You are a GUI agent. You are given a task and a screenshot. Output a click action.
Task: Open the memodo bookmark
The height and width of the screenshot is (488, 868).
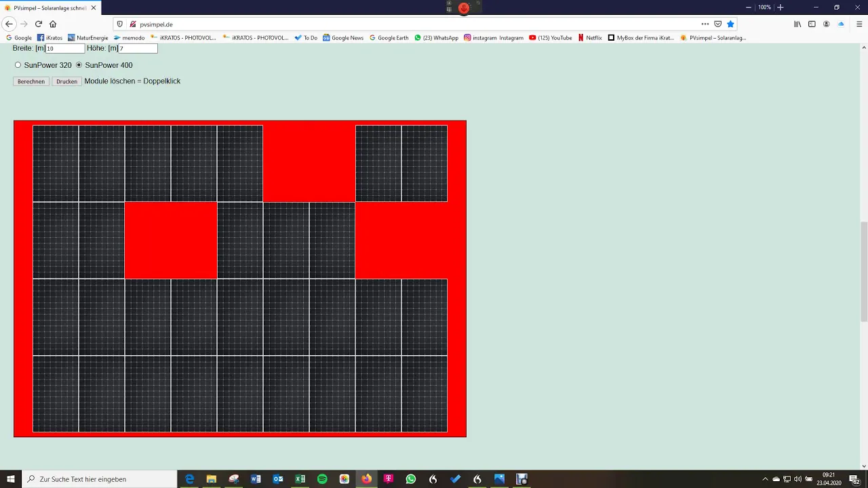[x=129, y=38]
